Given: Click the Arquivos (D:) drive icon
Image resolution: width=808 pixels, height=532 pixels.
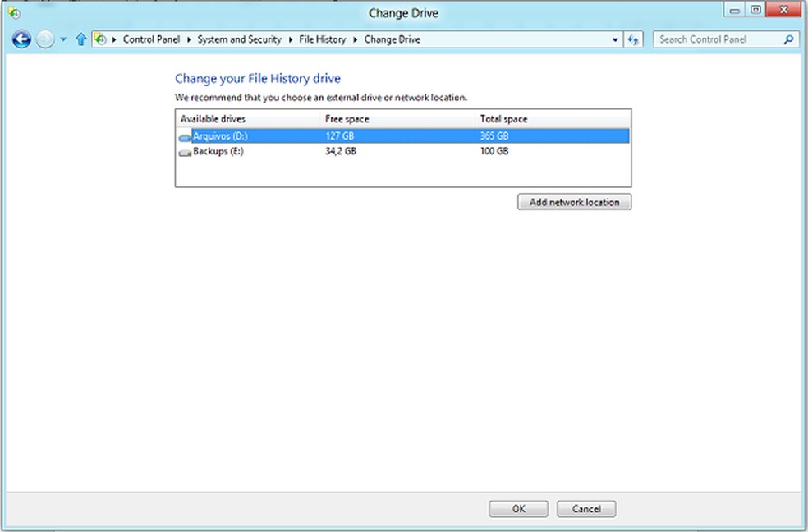Looking at the screenshot, I should pyautogui.click(x=185, y=137).
